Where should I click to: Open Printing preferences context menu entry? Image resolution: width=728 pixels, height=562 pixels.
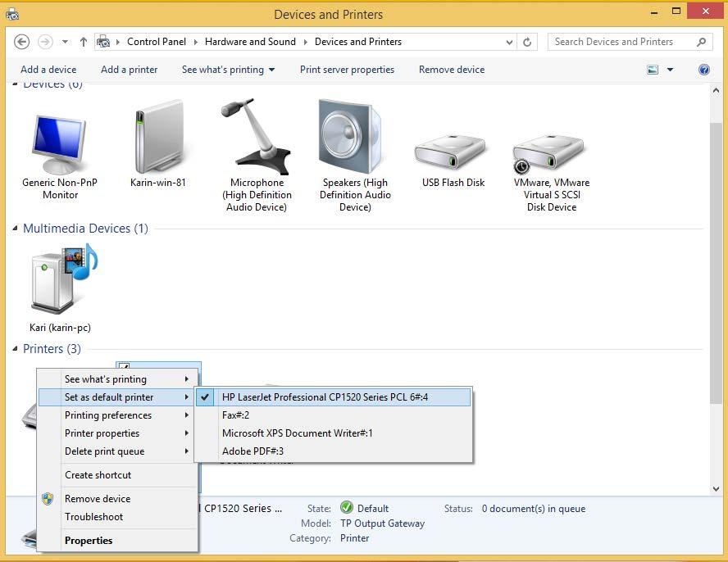(x=118, y=415)
